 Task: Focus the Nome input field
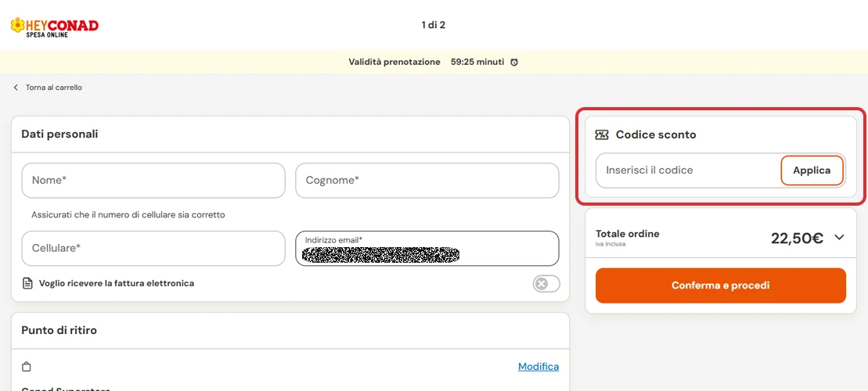click(x=153, y=181)
